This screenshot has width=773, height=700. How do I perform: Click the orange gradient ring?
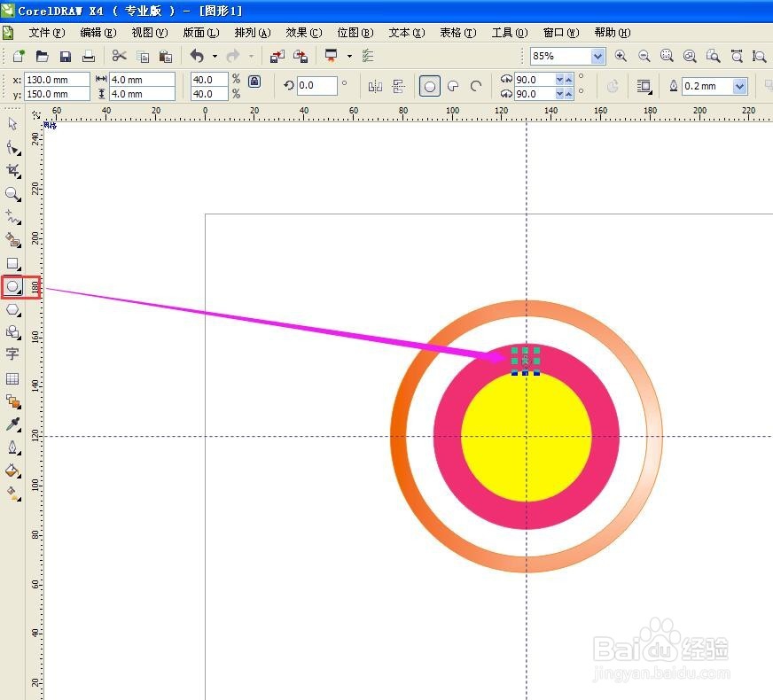[398, 437]
